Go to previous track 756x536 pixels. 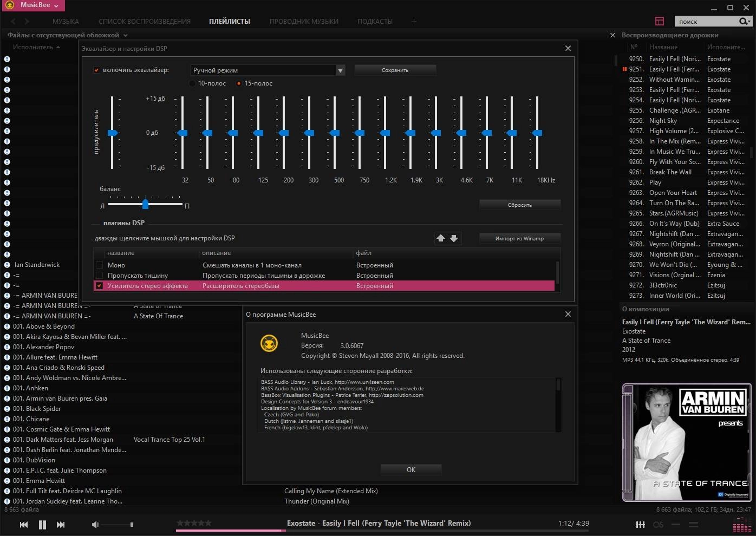[24, 524]
